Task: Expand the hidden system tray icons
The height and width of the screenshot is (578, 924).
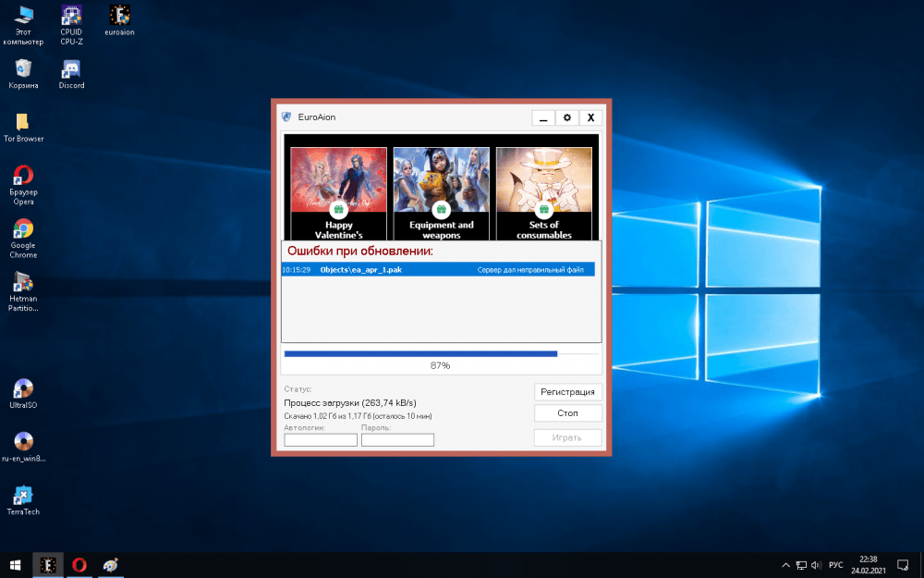Action: pyautogui.click(x=785, y=564)
